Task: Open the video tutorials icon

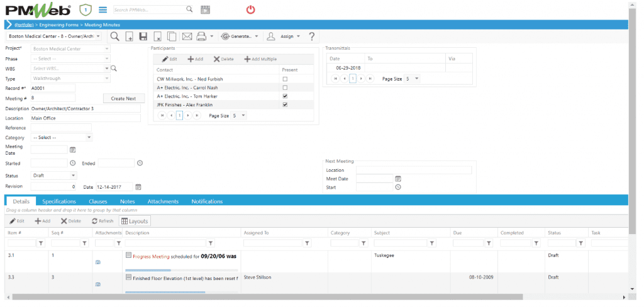Action: 205,10
